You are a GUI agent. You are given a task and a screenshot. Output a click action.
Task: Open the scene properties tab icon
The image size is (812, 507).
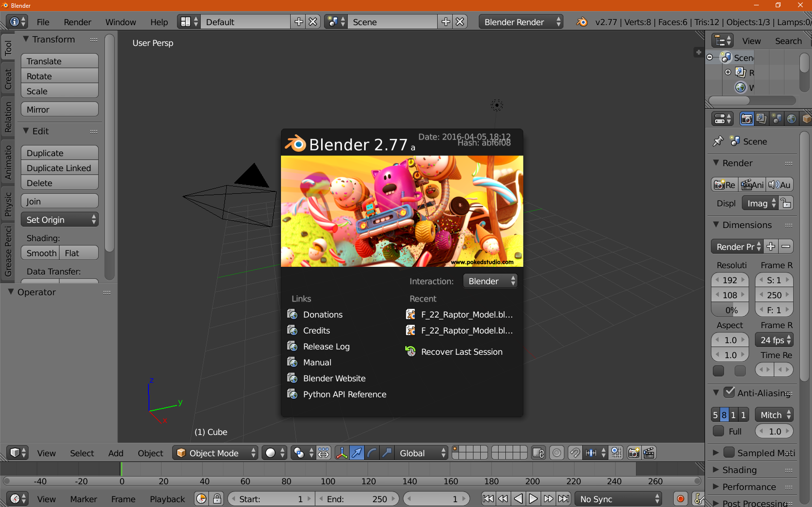(x=777, y=119)
